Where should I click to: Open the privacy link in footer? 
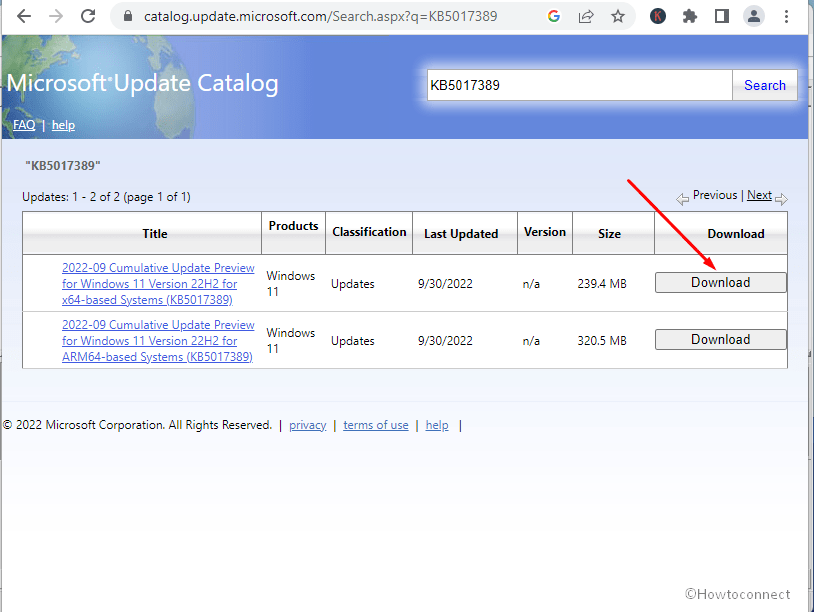(x=308, y=425)
